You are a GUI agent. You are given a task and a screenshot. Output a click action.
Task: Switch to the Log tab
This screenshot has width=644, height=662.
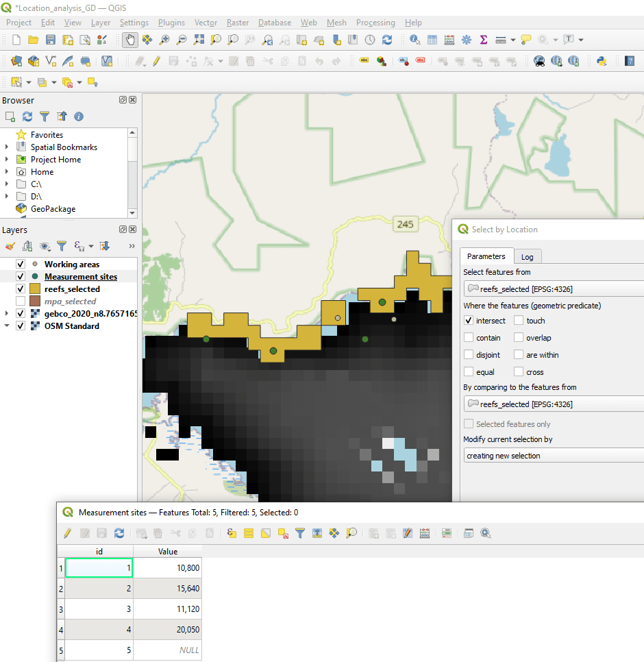pyautogui.click(x=527, y=257)
